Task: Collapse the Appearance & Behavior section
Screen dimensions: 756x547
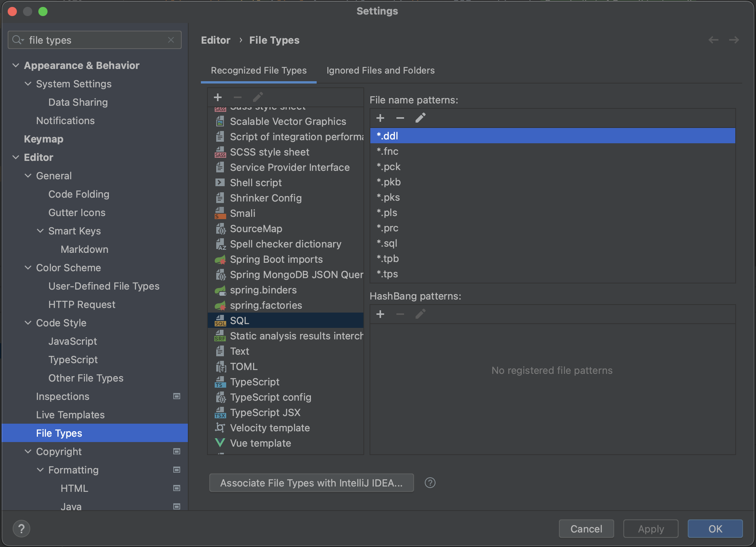Action: (16, 66)
